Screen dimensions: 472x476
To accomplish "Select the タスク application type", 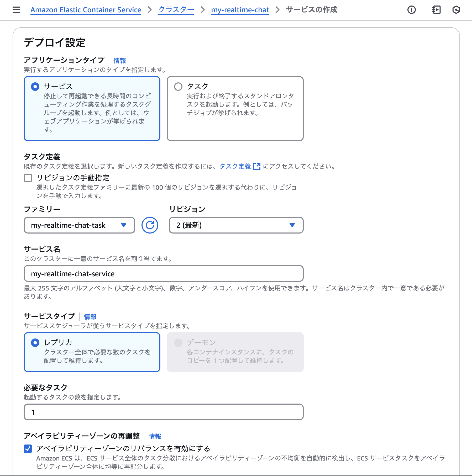I will point(235,109).
